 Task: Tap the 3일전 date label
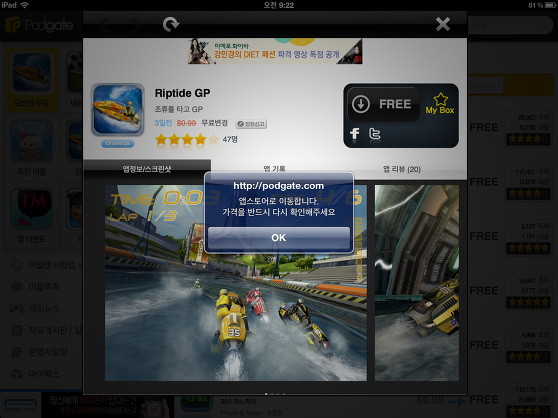[163, 123]
